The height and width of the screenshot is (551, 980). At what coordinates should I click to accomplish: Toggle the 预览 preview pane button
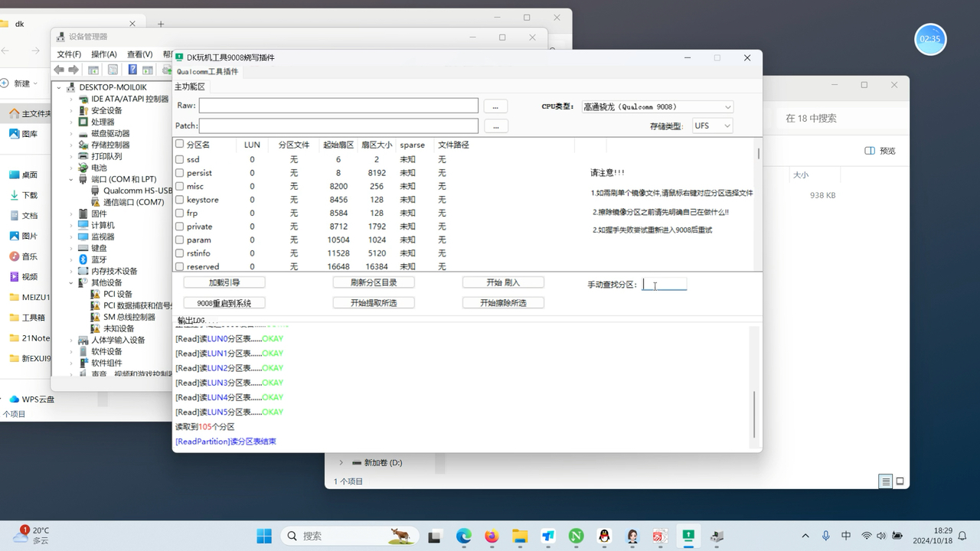click(x=880, y=151)
